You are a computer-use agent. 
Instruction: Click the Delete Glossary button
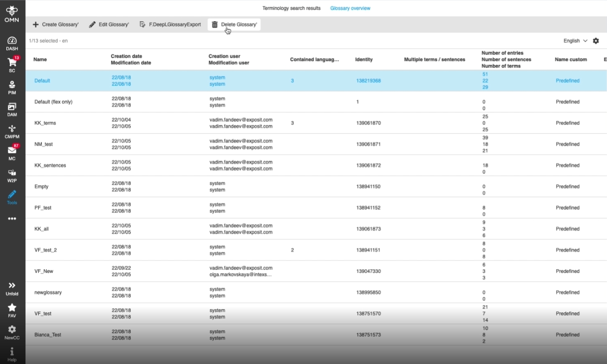(234, 25)
